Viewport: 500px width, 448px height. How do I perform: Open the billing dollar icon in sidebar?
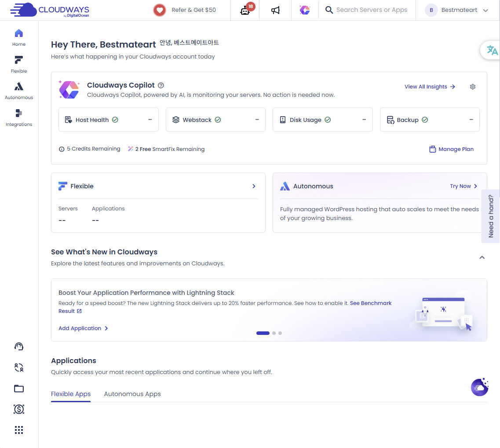point(19,409)
